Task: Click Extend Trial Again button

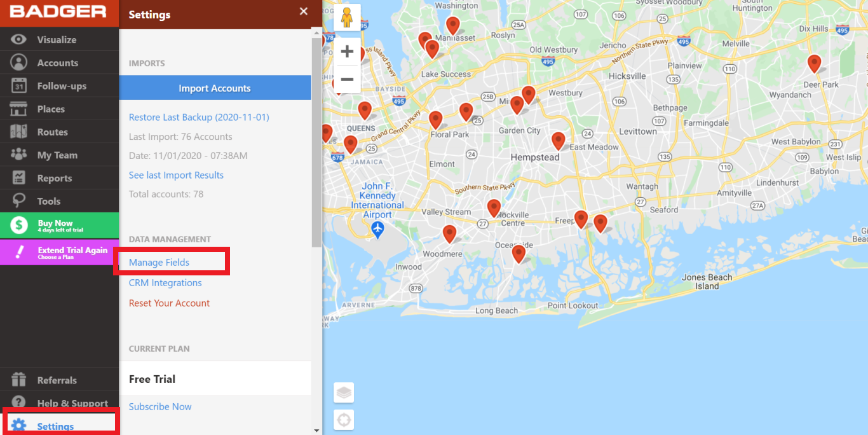Action: (x=59, y=252)
